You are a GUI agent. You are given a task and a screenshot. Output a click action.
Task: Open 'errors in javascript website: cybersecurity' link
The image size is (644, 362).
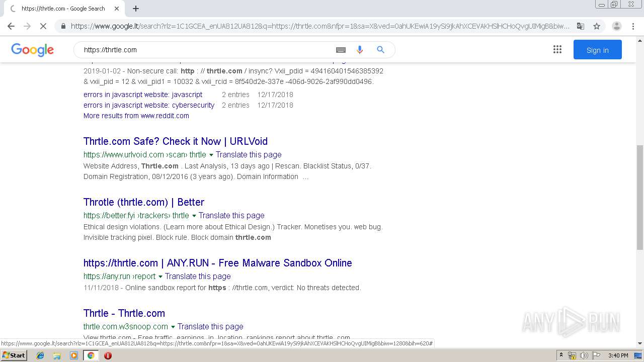[x=149, y=105]
